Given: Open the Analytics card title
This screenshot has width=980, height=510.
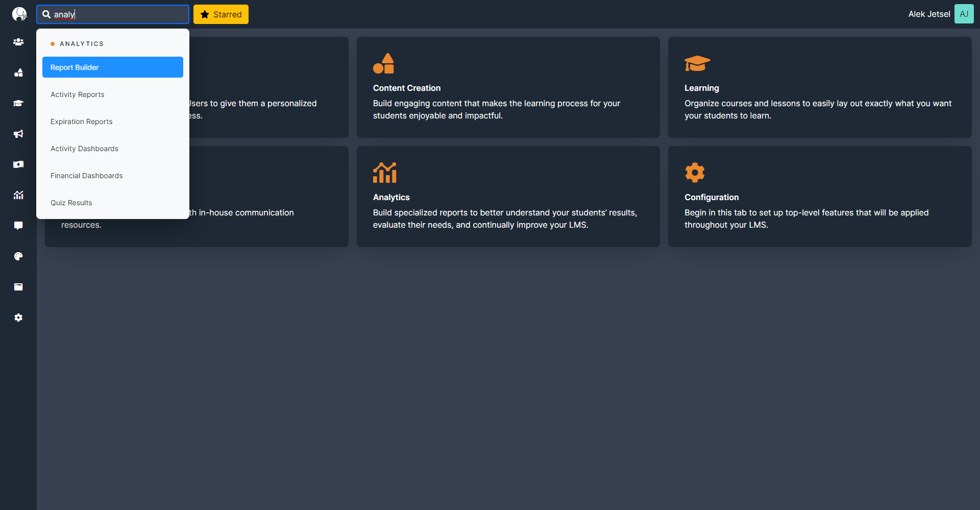Looking at the screenshot, I should point(391,197).
